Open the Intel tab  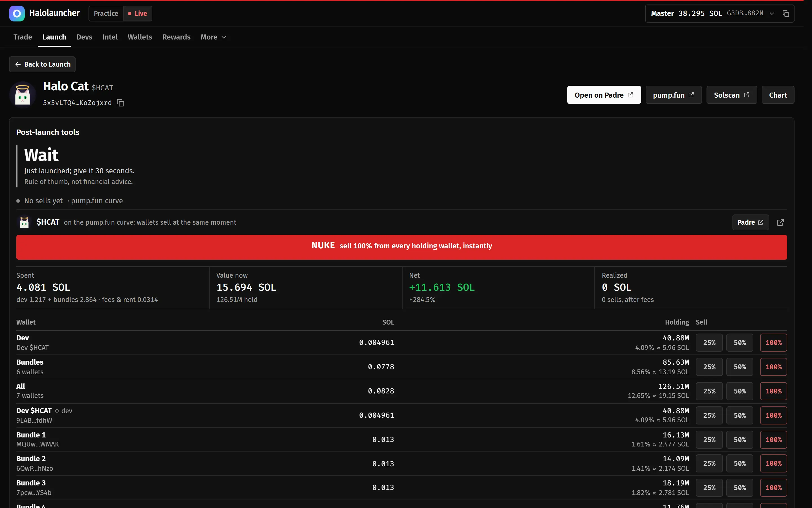[x=110, y=37]
